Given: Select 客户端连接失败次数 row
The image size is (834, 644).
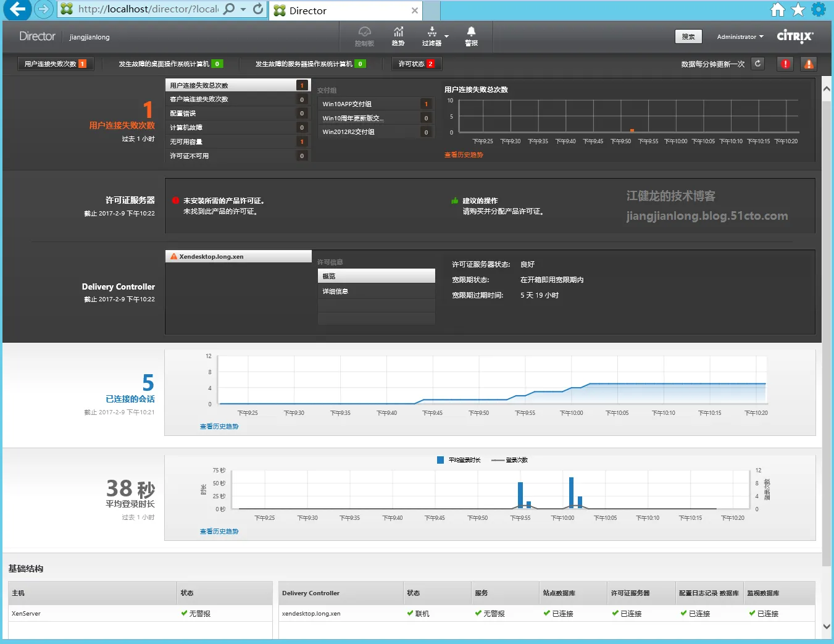Looking at the screenshot, I should [x=238, y=99].
